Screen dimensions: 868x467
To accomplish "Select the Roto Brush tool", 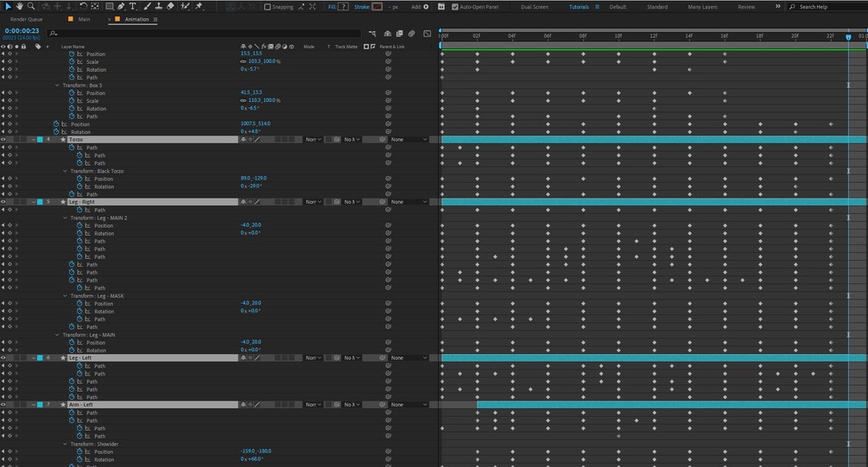I will pyautogui.click(x=186, y=6).
